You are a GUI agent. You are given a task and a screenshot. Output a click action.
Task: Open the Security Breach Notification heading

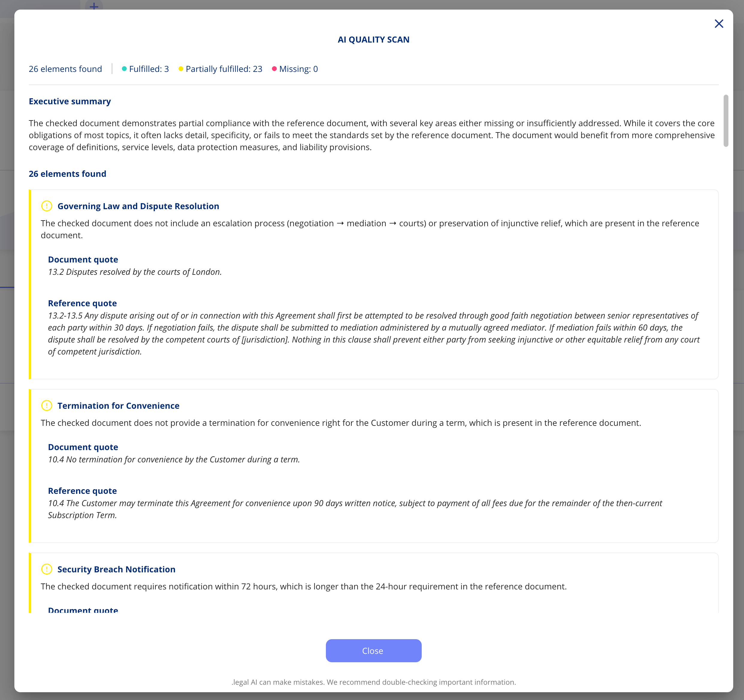pos(116,569)
